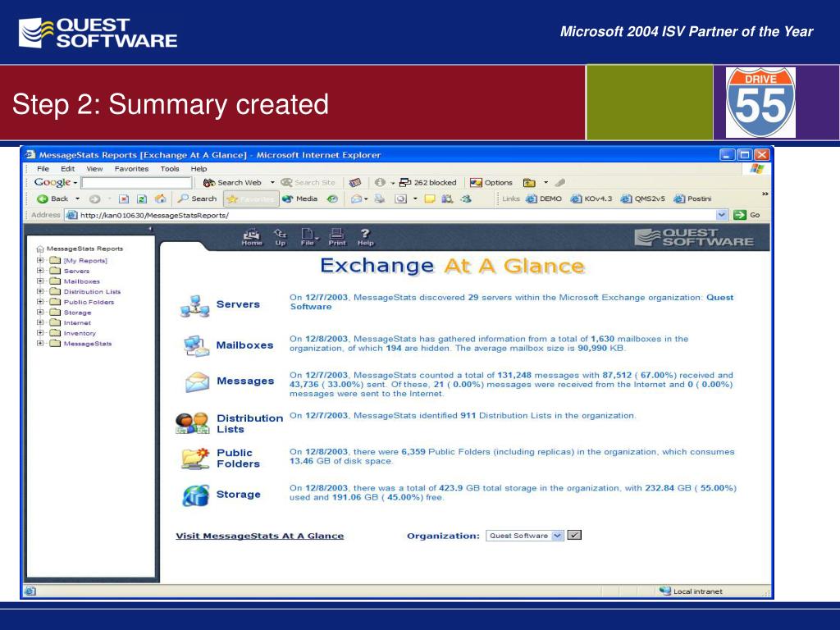Image resolution: width=840 pixels, height=630 pixels.
Task: Expand the Links toolbar chevron
Action: click(765, 194)
